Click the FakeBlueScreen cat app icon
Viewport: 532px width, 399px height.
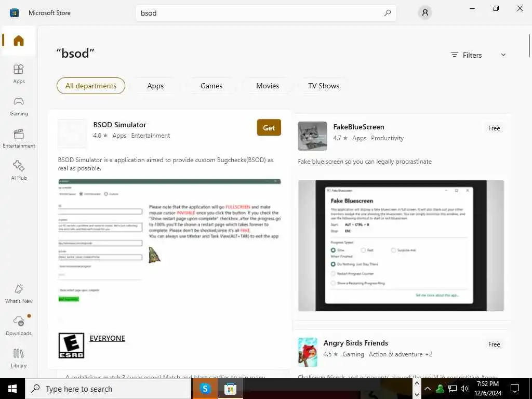[312, 136]
